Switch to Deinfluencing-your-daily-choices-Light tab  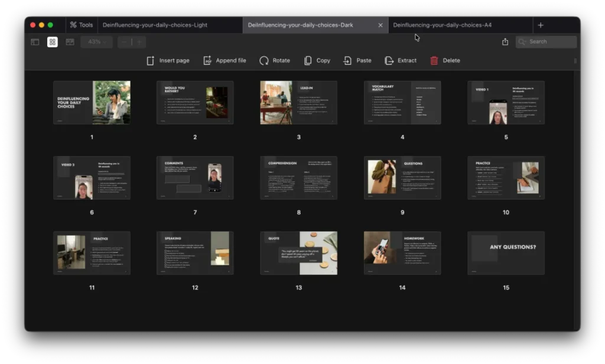(x=155, y=25)
